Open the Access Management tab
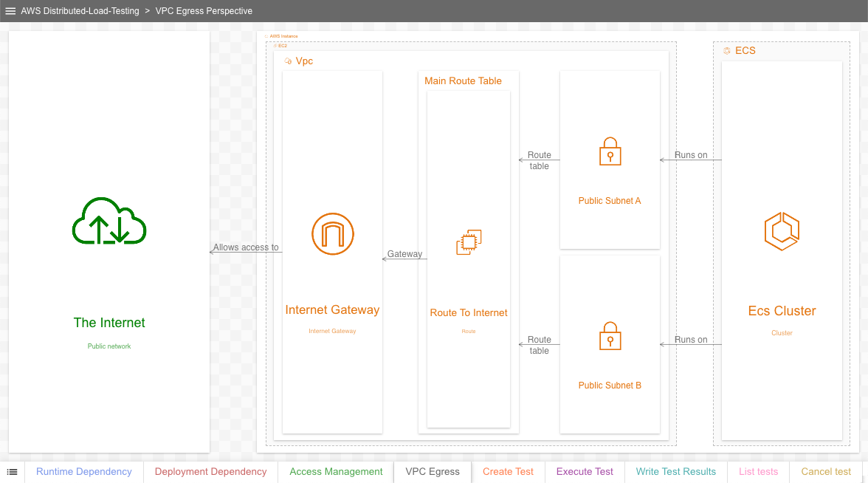The image size is (868, 483). pyautogui.click(x=336, y=471)
